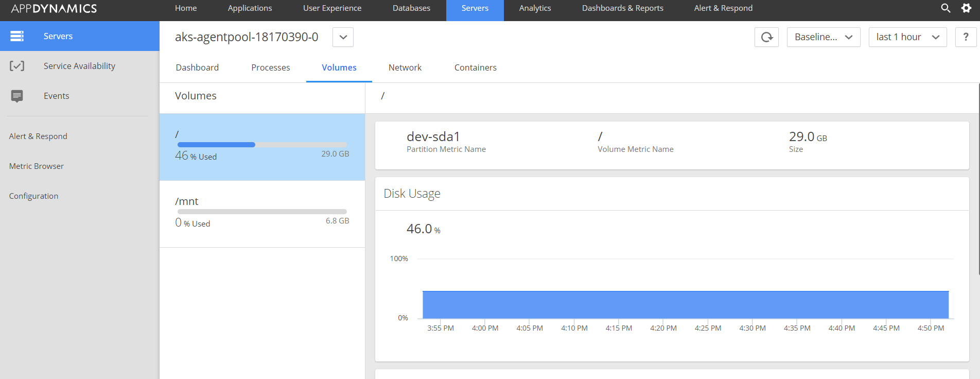Go to Applications in top navigation

click(x=250, y=8)
